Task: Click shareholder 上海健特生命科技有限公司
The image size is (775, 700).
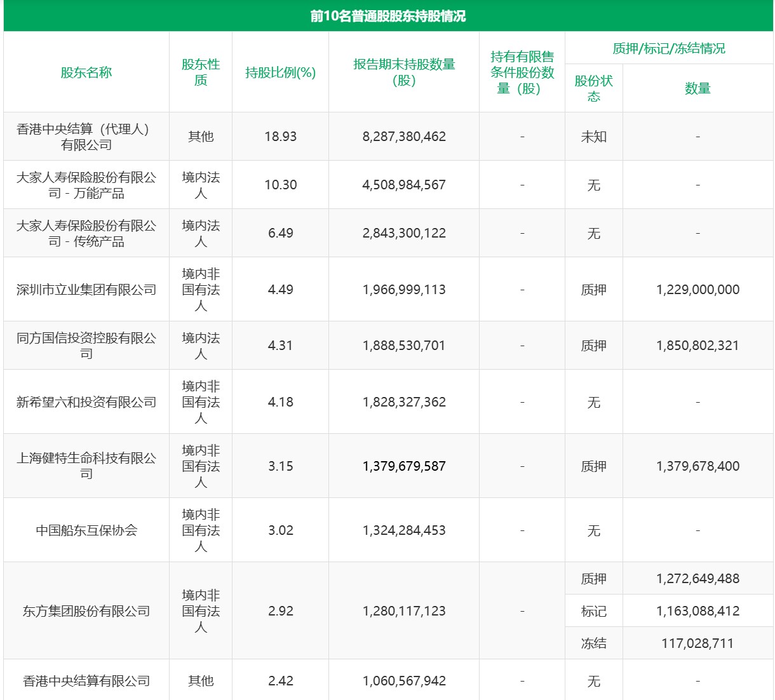Action: coord(86,466)
